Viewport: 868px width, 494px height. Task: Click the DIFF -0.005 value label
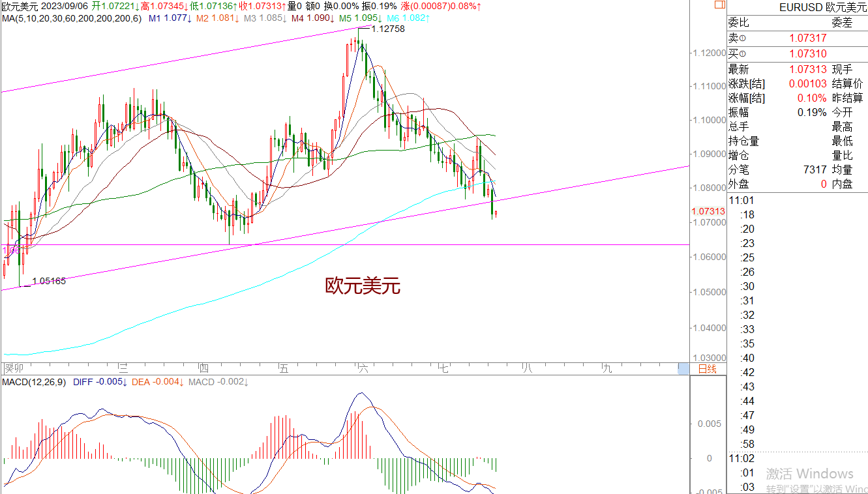click(x=100, y=381)
